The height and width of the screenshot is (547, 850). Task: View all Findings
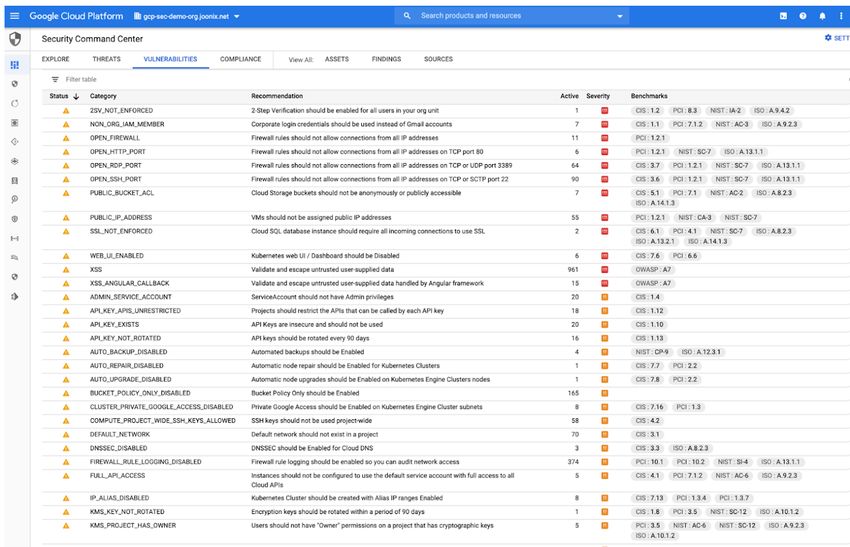pos(387,59)
